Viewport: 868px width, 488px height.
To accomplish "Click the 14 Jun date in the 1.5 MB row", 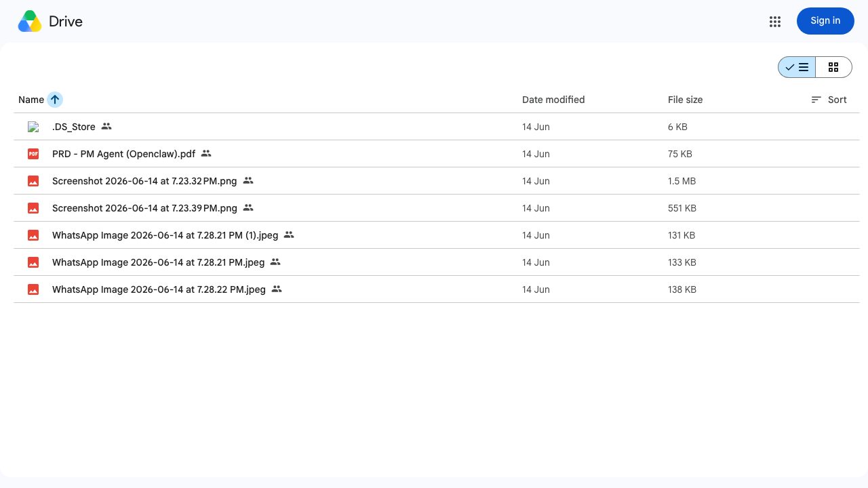I will point(536,181).
